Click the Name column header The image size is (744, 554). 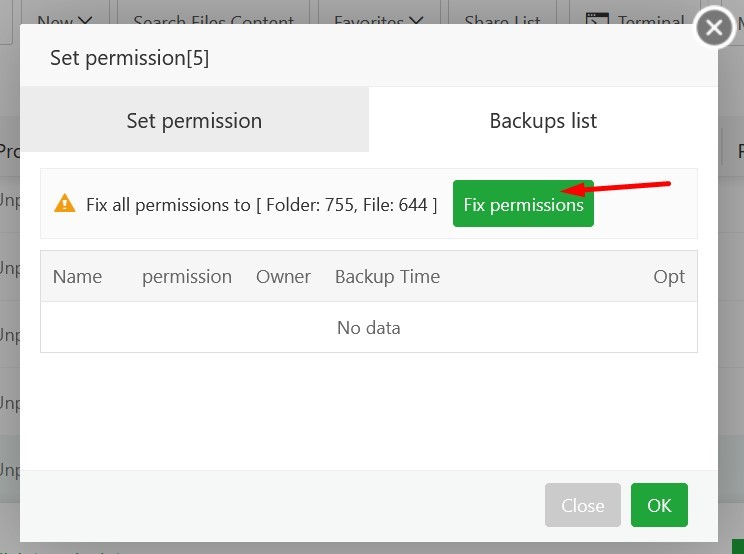(77, 277)
